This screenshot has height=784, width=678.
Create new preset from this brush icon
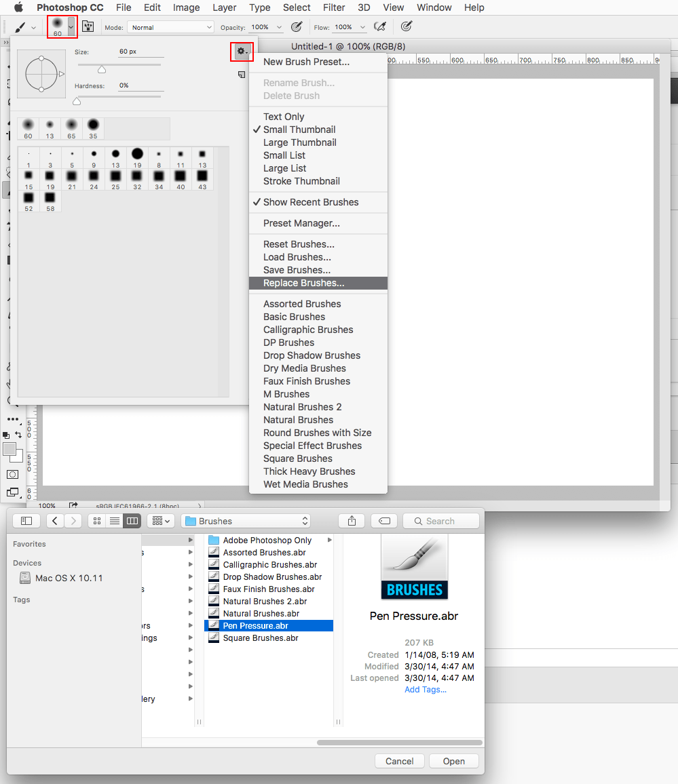click(242, 75)
